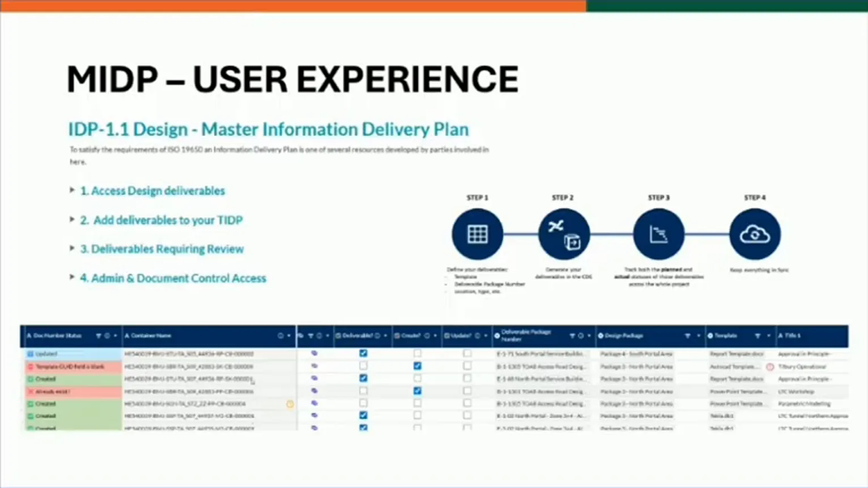Uncheck Create? in Template GUID blank row

[x=418, y=366]
